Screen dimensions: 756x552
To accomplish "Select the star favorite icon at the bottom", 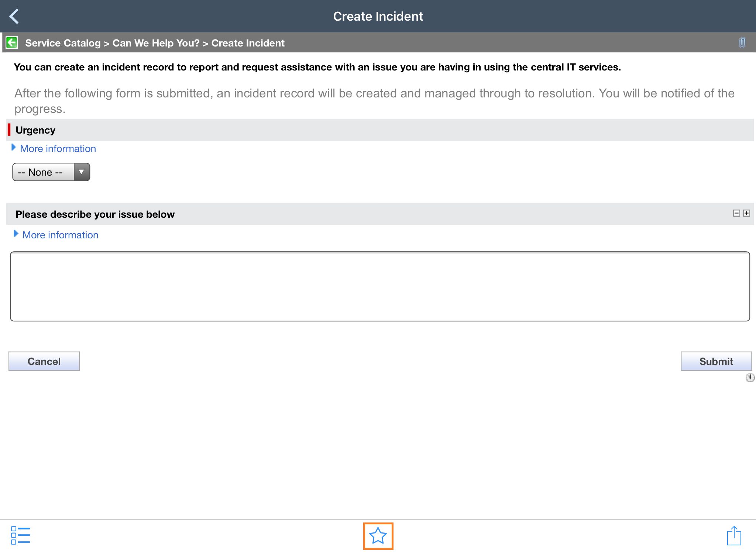I will (378, 535).
